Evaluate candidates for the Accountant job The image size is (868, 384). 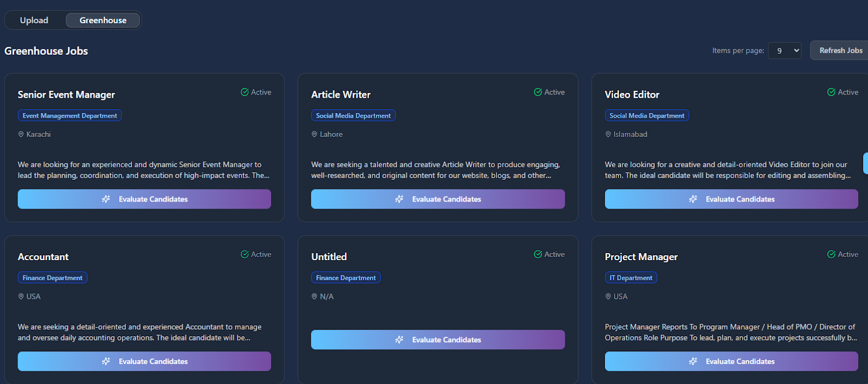point(144,361)
